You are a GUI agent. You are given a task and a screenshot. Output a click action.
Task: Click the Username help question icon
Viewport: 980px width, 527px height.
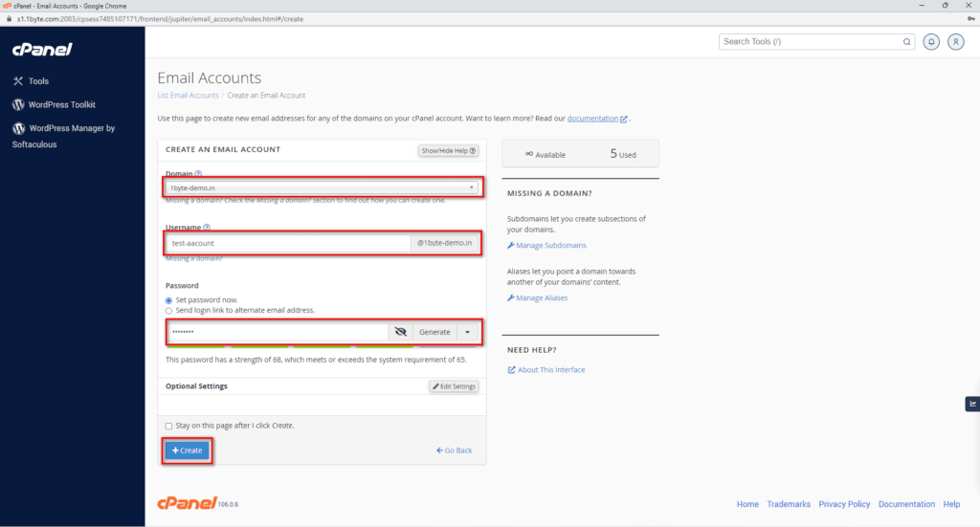(x=207, y=228)
